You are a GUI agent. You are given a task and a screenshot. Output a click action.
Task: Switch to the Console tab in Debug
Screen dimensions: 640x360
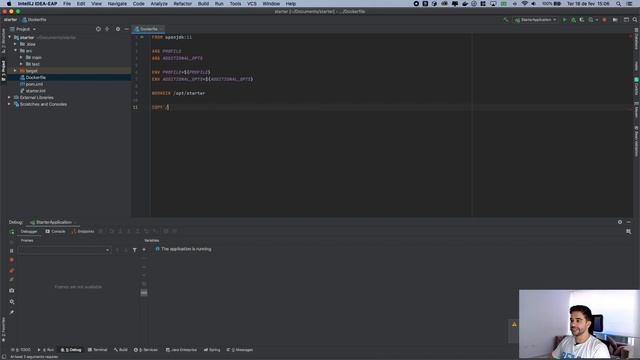coord(56,231)
